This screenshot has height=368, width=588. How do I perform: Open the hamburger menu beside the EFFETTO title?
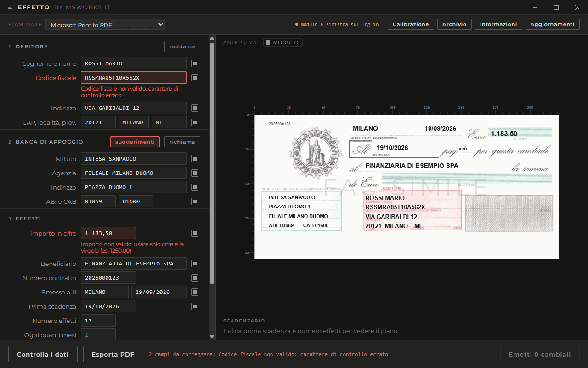[10, 7]
